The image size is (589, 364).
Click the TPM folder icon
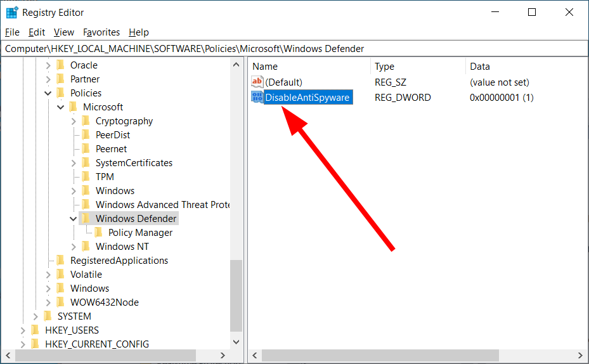[x=86, y=176]
